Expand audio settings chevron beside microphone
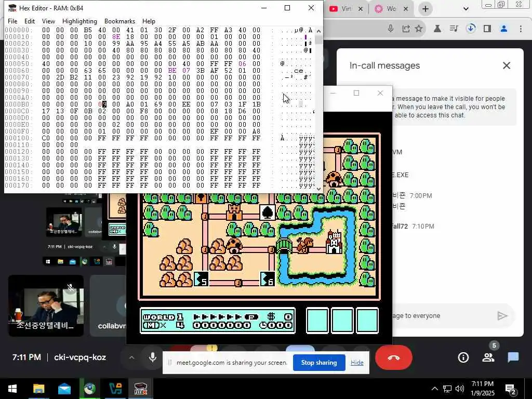The height and width of the screenshot is (399, 532). 131,357
